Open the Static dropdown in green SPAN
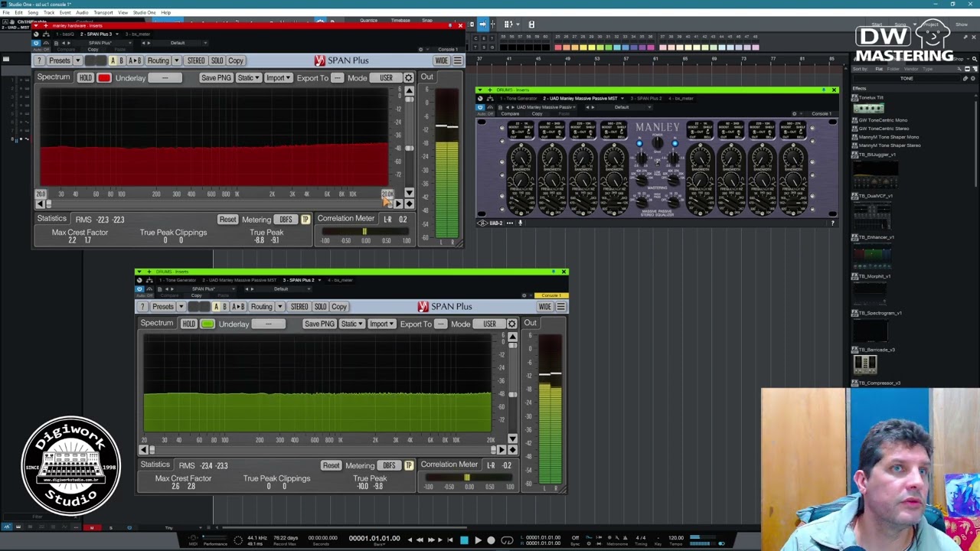980x551 pixels. pyautogui.click(x=352, y=324)
